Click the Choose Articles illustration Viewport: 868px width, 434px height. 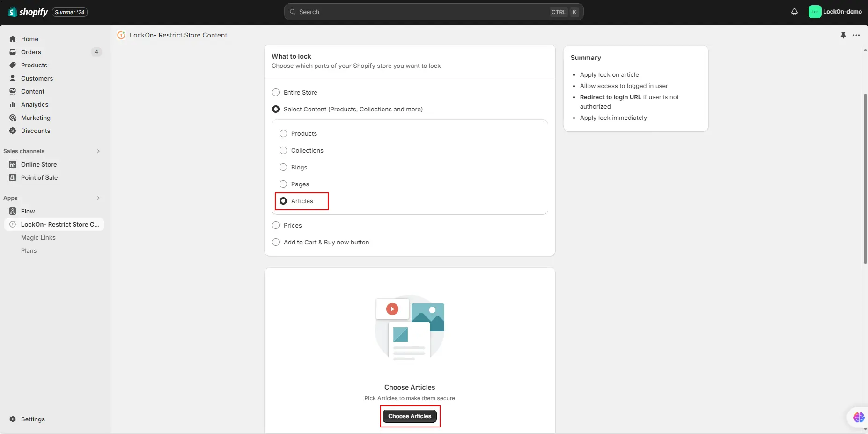(410, 328)
